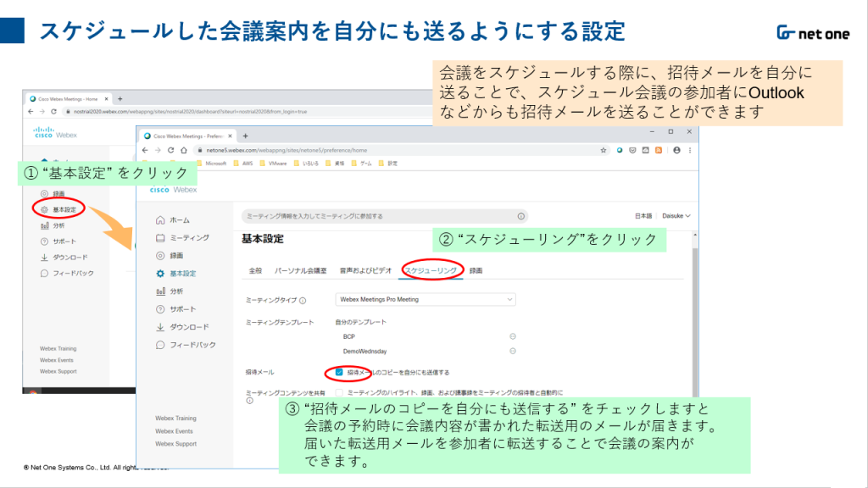
Task: Click the 日本語 language link
Action: [643, 216]
